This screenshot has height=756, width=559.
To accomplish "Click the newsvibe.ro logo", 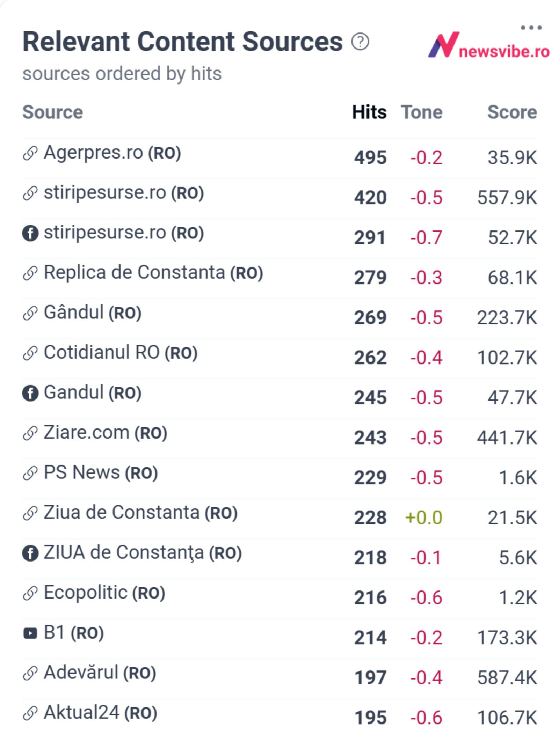I will click(x=488, y=45).
